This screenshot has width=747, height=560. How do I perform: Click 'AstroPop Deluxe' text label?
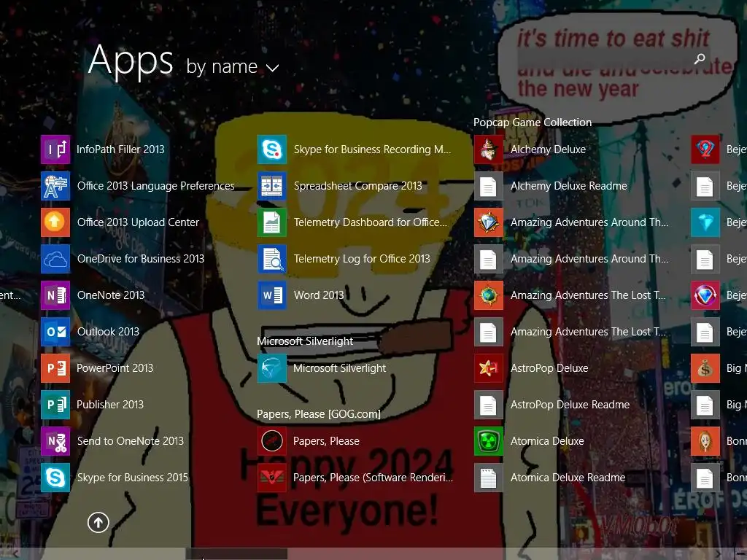549,368
